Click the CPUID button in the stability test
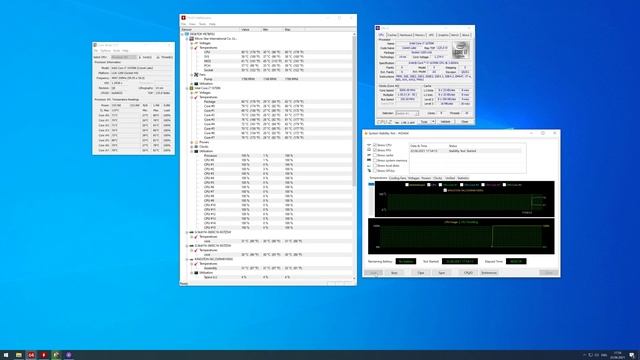The height and width of the screenshot is (360, 640). coord(468,273)
